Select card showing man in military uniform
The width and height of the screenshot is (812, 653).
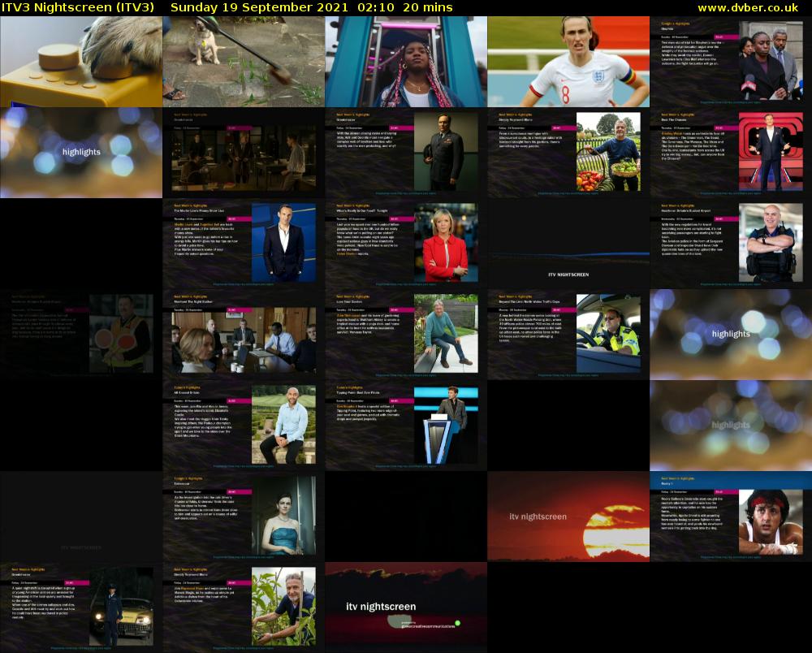point(406,153)
